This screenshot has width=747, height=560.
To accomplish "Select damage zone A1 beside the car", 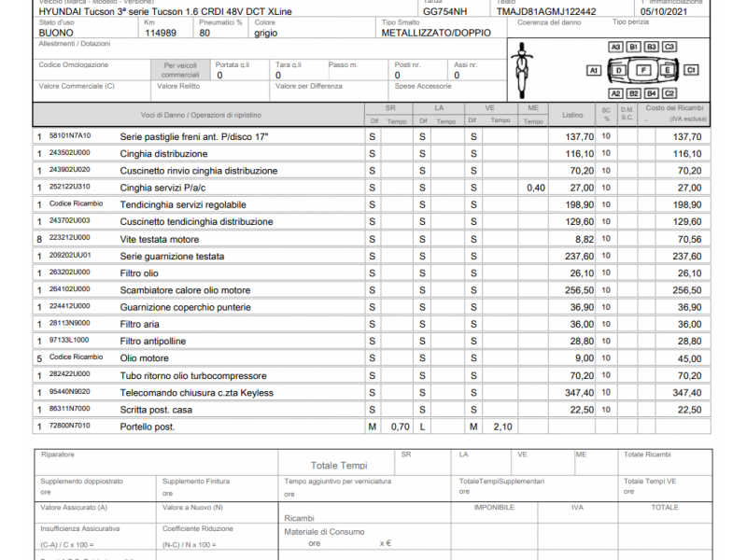I will (x=594, y=71).
